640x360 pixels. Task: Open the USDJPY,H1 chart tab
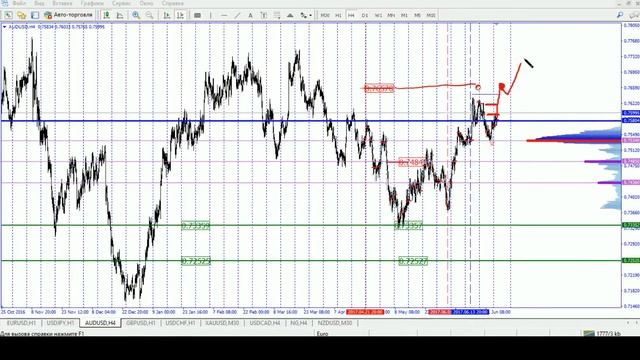[x=60, y=323]
